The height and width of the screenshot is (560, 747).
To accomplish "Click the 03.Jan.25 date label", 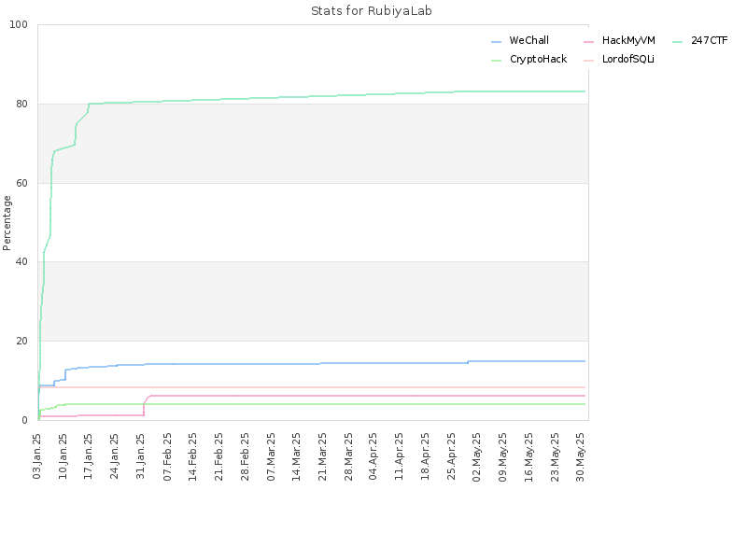I will coord(37,456).
